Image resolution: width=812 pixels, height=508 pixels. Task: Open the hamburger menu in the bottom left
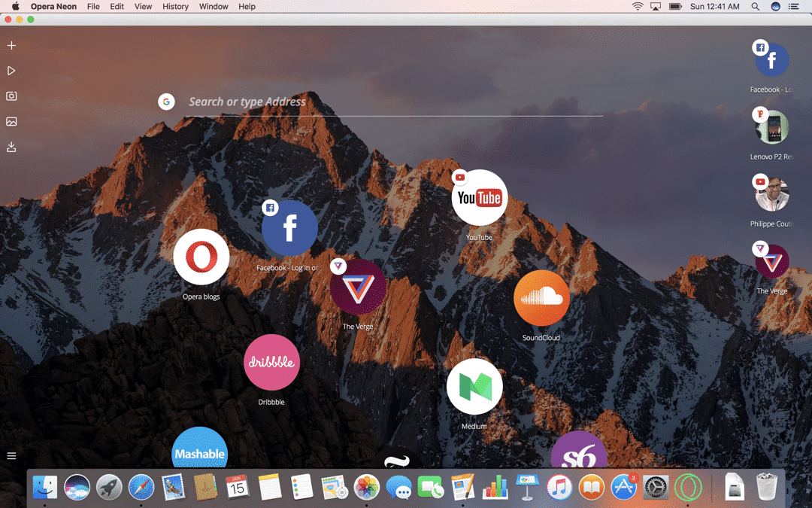pos(11,456)
